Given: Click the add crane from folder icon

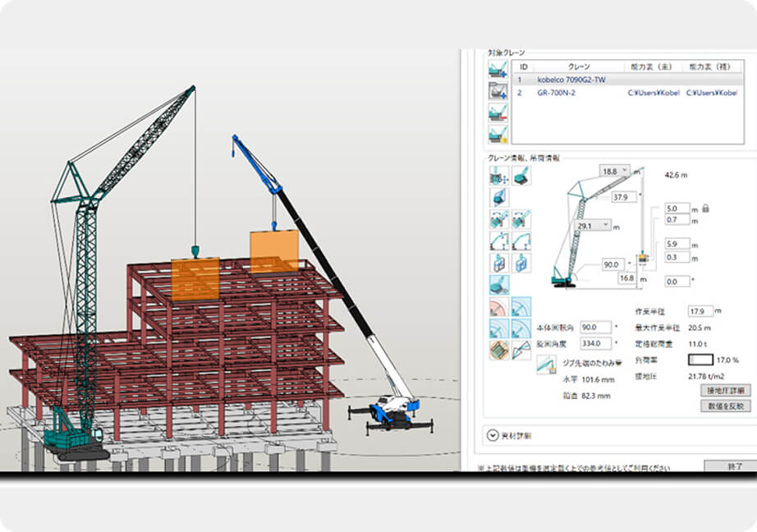Looking at the screenshot, I should click(x=498, y=91).
